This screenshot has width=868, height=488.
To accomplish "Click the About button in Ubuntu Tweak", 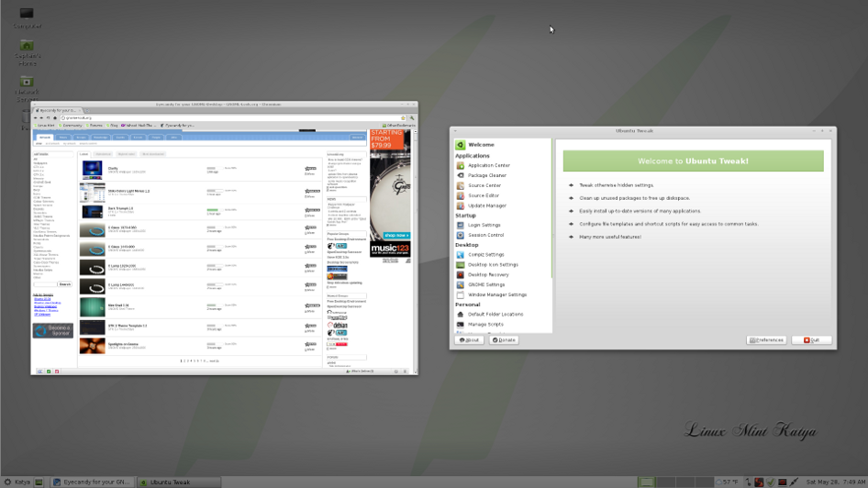I will point(469,340).
